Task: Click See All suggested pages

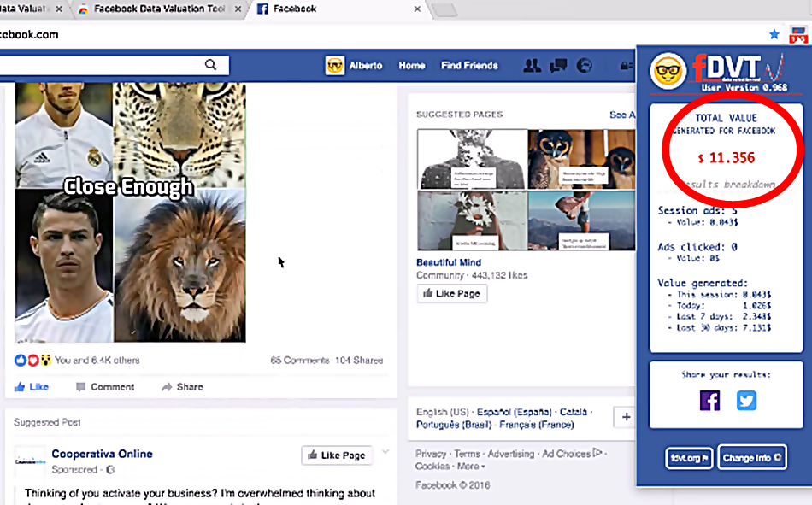Action: tap(622, 115)
